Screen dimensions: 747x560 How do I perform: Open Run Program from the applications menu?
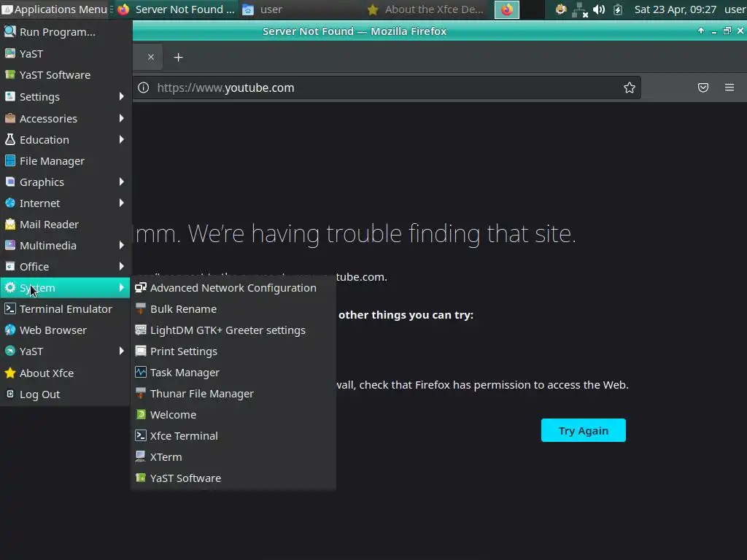click(65, 32)
